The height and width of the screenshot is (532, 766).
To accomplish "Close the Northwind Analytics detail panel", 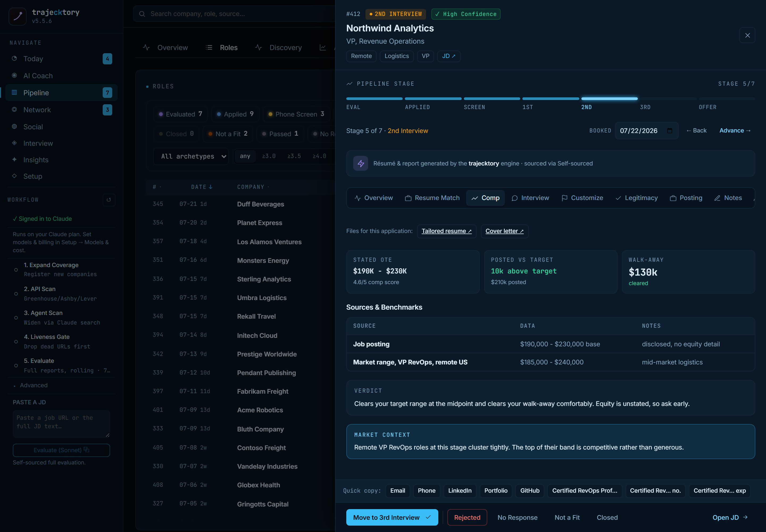I will tap(747, 35).
